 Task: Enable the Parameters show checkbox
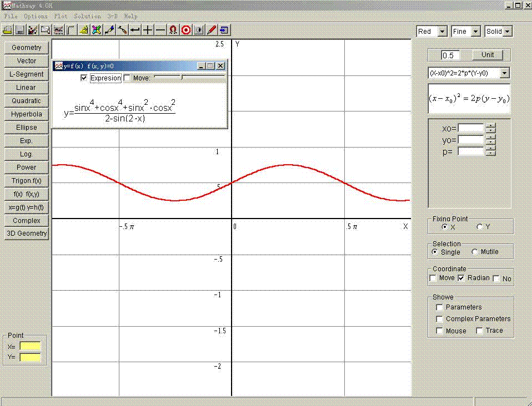tap(439, 307)
